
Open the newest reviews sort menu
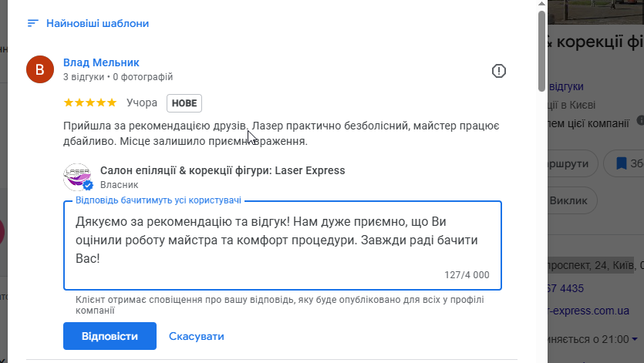click(x=97, y=23)
